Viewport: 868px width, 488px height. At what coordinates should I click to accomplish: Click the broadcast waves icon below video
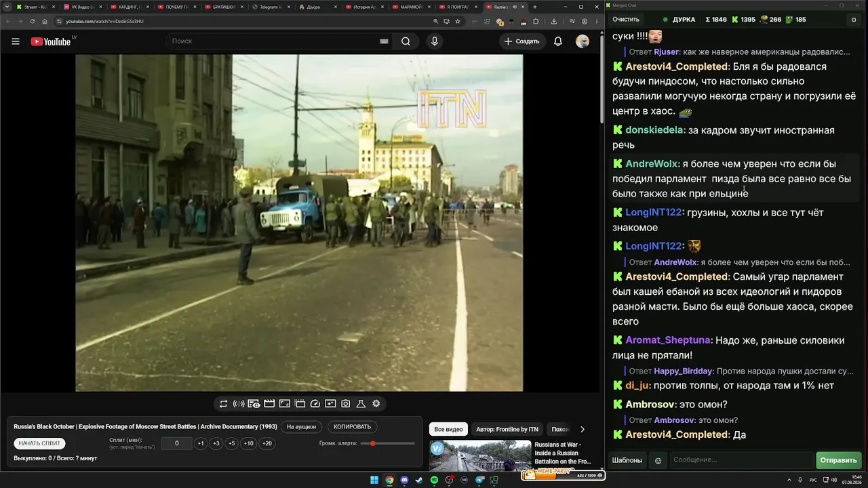coord(239,404)
